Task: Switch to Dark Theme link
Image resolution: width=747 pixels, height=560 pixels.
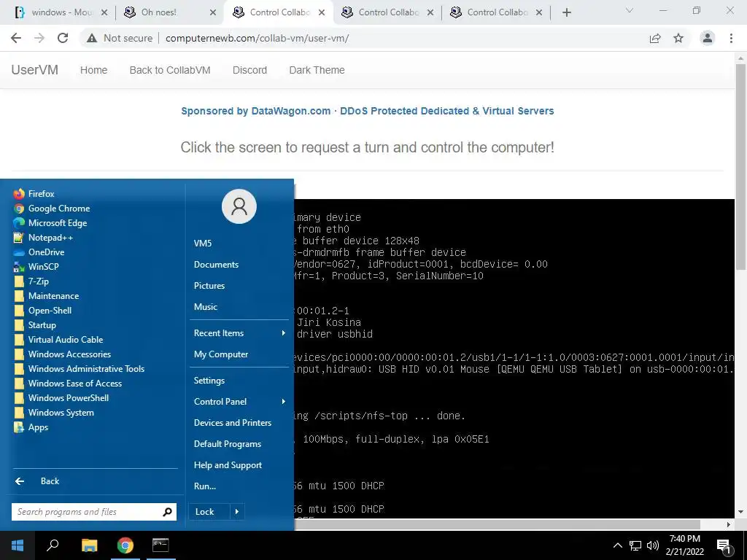Action: coord(317,70)
